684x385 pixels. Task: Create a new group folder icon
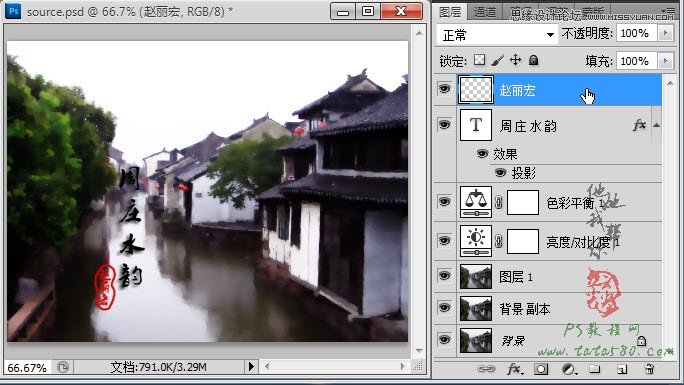(x=595, y=369)
